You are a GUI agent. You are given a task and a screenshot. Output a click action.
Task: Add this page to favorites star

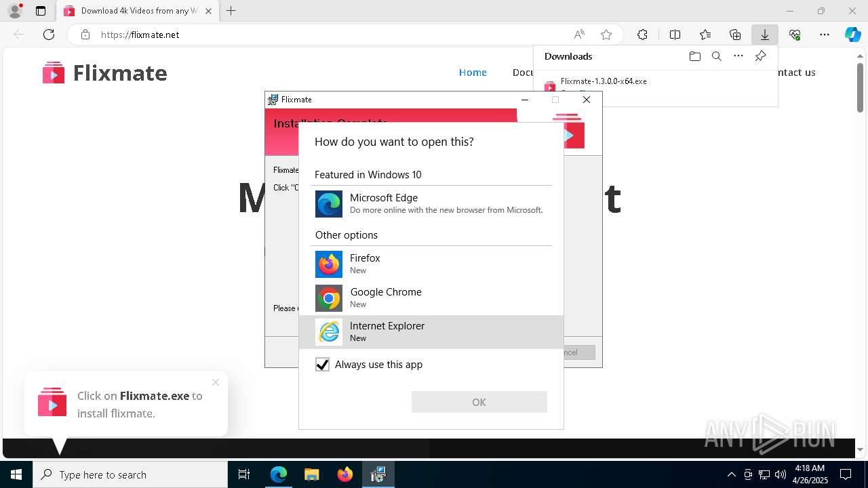pos(606,35)
